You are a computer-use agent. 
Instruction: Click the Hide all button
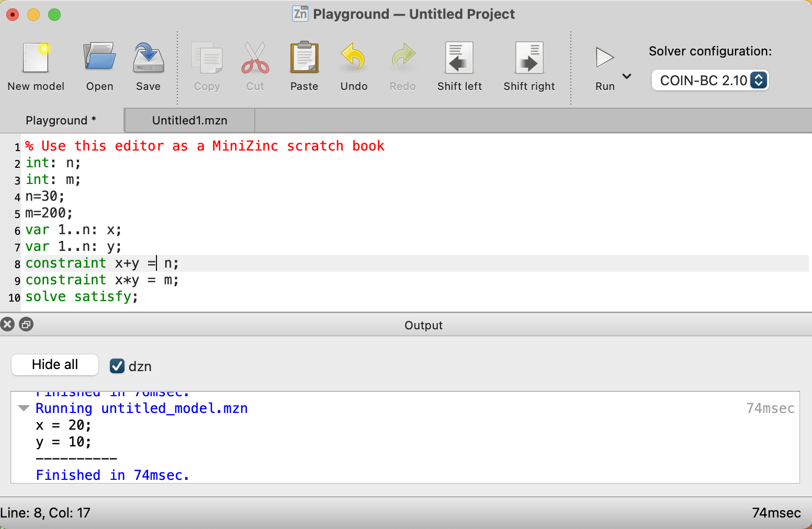click(x=55, y=365)
